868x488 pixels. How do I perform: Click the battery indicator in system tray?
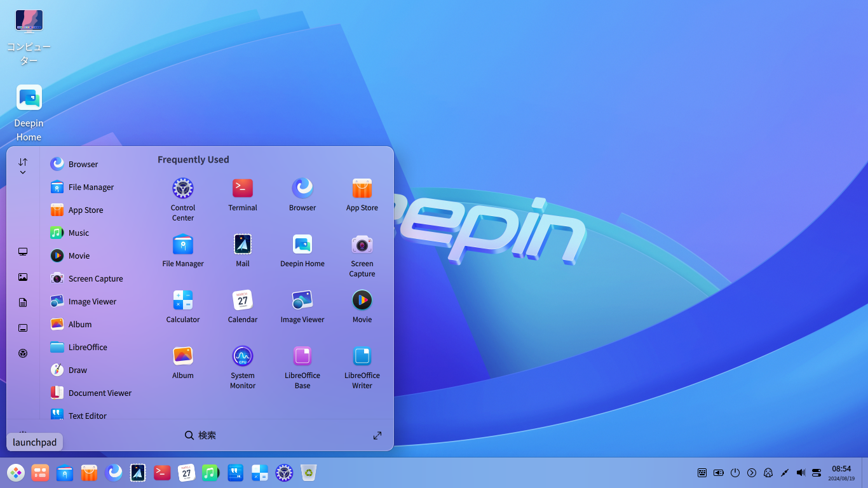[718, 473]
